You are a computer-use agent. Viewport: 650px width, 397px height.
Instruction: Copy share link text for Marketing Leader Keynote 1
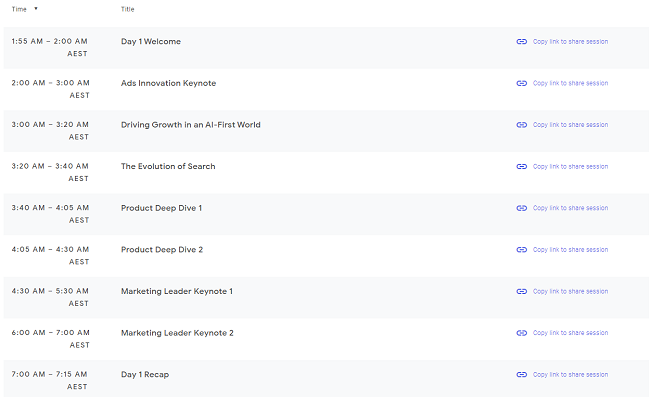pyautogui.click(x=570, y=291)
